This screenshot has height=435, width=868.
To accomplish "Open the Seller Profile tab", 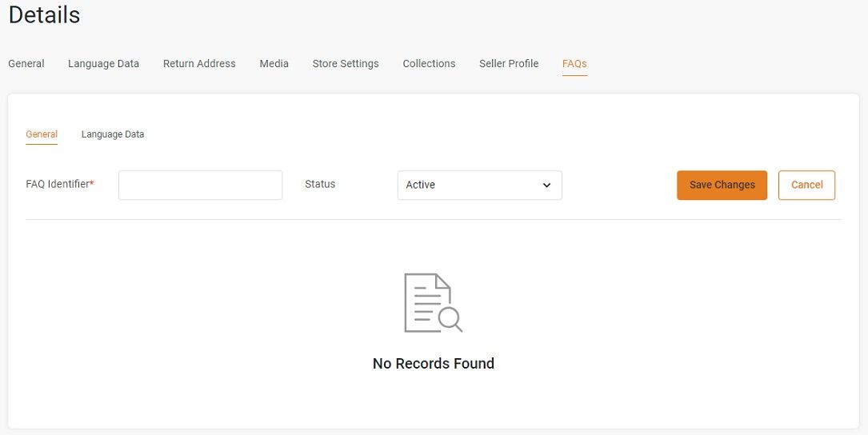I will coord(509,64).
